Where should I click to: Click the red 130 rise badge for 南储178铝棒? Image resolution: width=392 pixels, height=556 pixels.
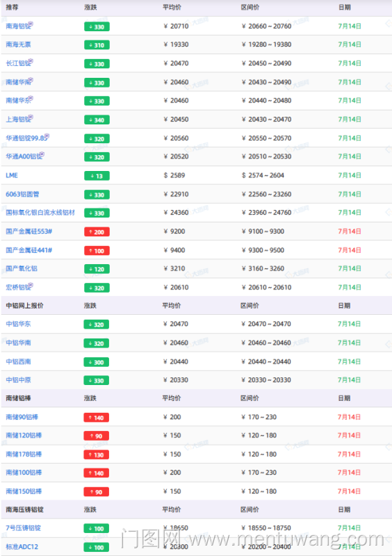point(97,455)
